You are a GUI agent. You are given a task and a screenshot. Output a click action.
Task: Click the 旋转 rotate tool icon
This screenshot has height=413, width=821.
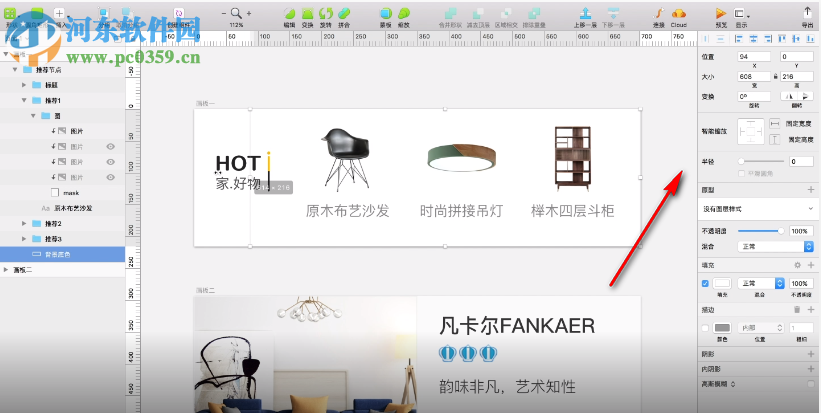[x=326, y=13]
